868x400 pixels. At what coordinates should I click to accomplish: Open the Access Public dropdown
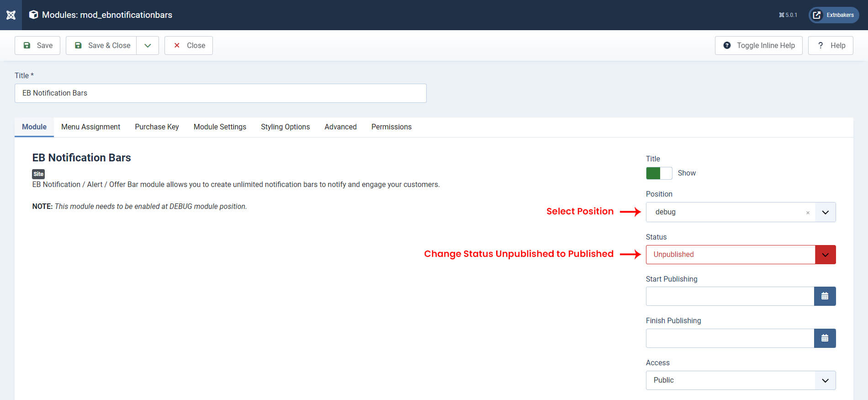click(741, 380)
